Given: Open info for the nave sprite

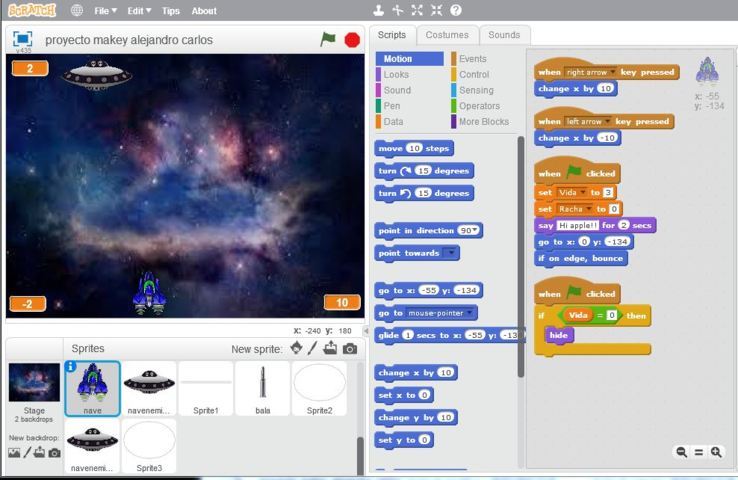Looking at the screenshot, I should click(71, 367).
